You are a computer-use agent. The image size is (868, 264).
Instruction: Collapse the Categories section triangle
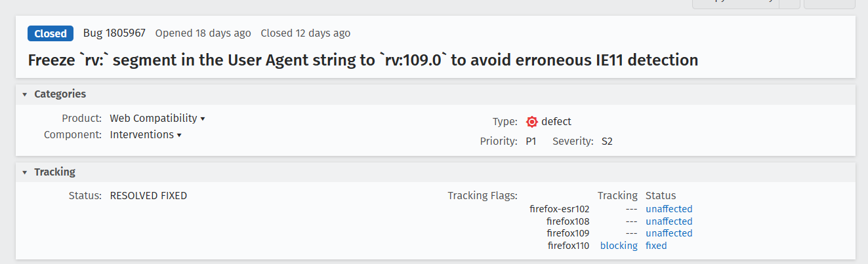click(25, 94)
